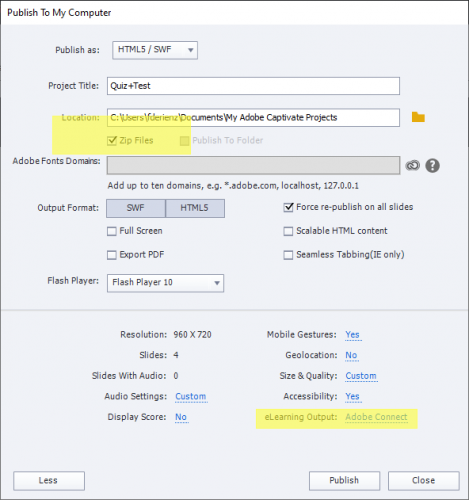The width and height of the screenshot is (469, 500).
Task: Click the Adobe Fonts link icon
Action: point(413,165)
